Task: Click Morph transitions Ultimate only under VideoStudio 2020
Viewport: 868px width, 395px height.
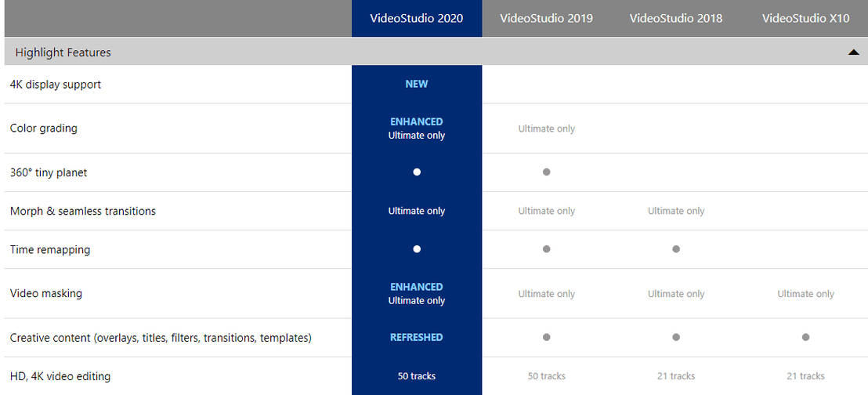Action: (x=417, y=211)
